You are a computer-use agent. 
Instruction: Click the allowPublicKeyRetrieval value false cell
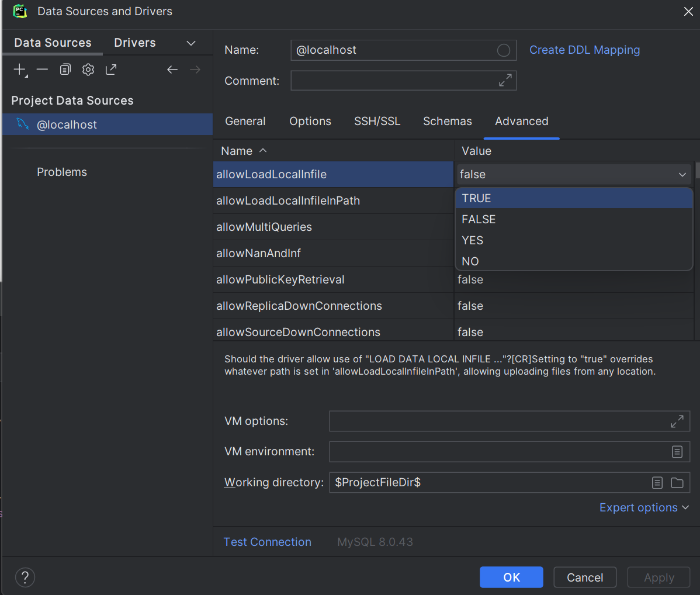click(x=574, y=281)
